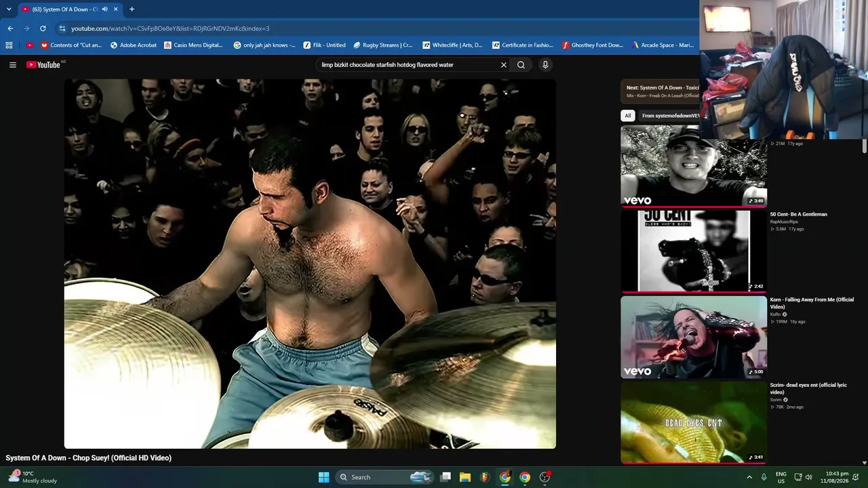Open the weather widget showing 10°C
Image resolution: width=868 pixels, height=488 pixels.
[x=34, y=477]
